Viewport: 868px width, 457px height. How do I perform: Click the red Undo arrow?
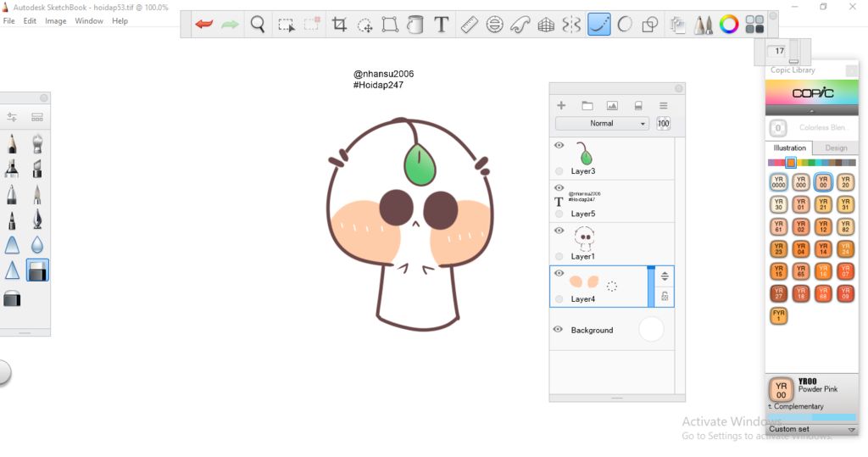[x=204, y=25]
